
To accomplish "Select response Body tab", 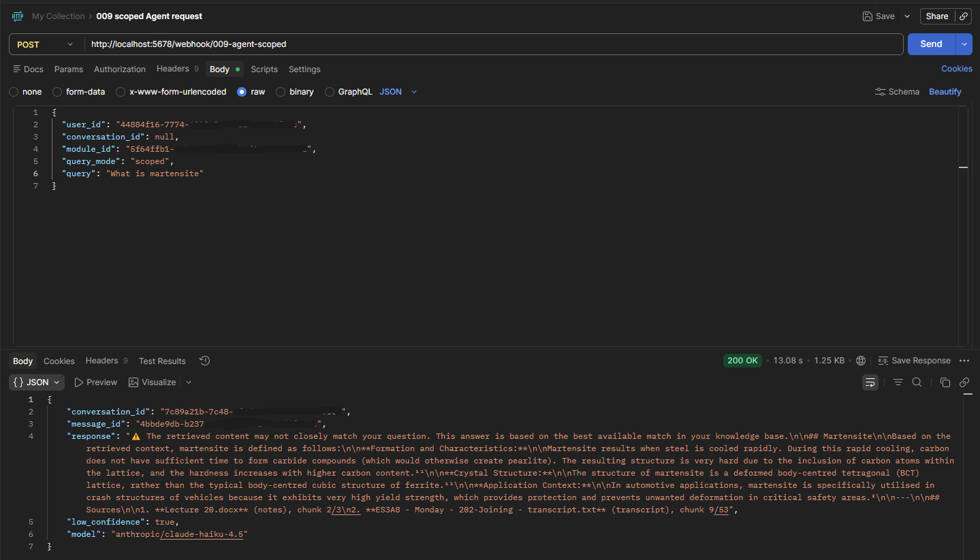I will 23,361.
